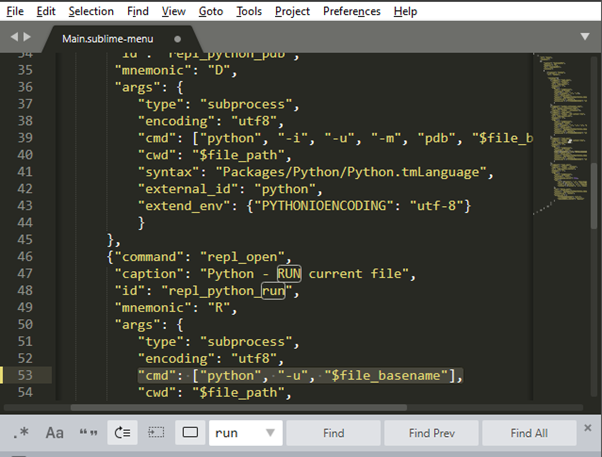This screenshot has height=457, width=602.
Task: Toggle regular expression search mode
Action: (x=21, y=433)
